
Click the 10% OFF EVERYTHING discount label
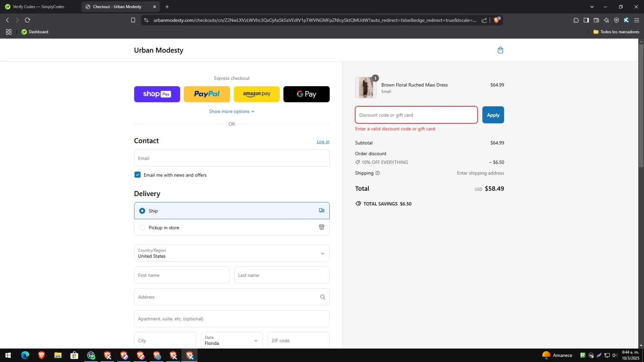point(385,163)
